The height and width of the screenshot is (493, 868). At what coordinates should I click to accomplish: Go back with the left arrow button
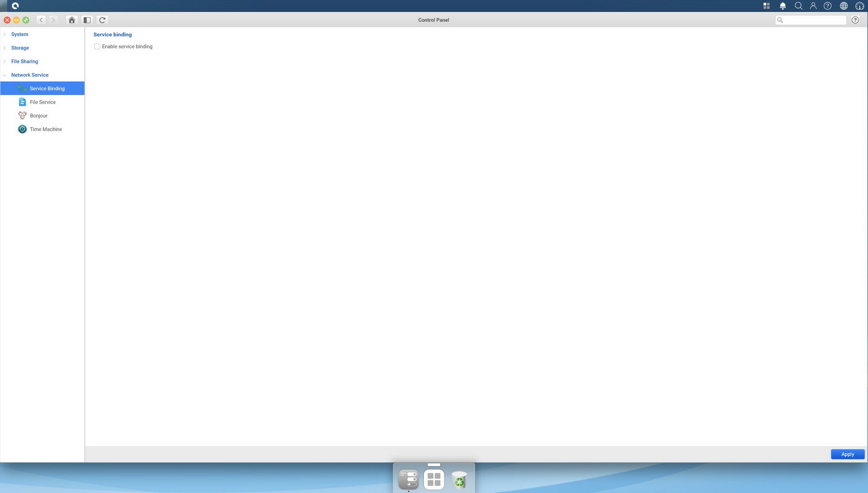pyautogui.click(x=41, y=20)
